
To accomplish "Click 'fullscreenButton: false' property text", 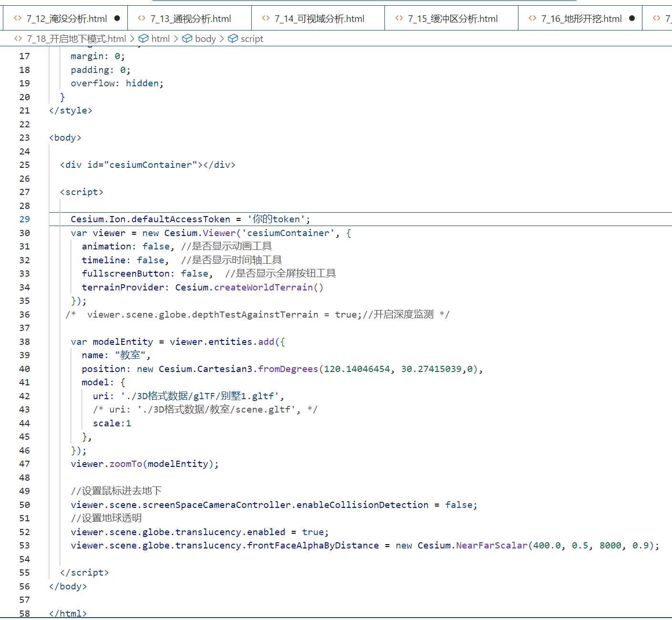I will [x=145, y=274].
